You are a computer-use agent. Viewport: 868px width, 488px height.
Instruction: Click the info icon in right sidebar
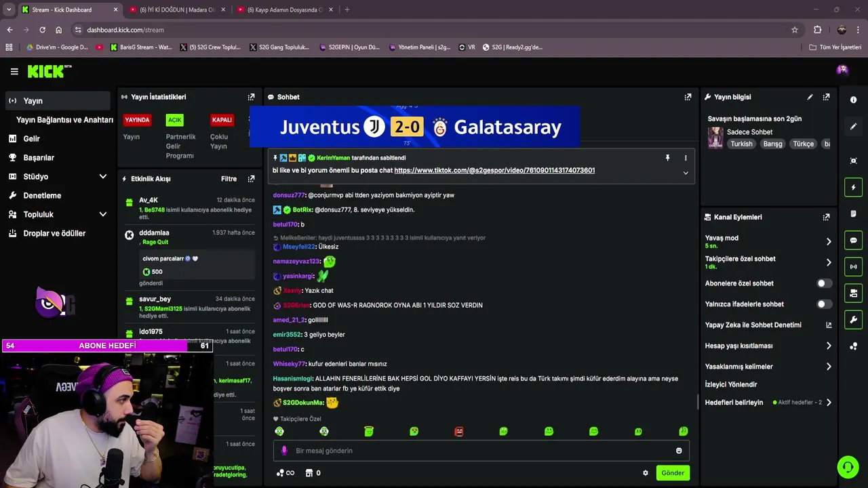(853, 100)
